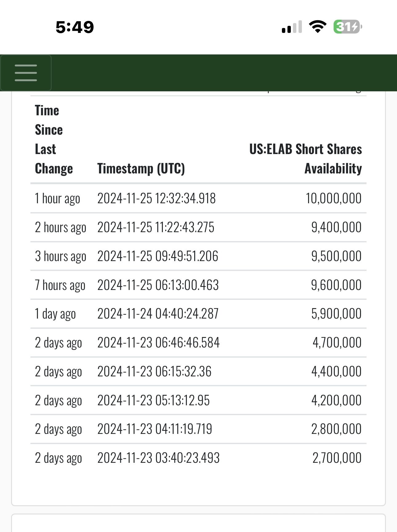The width and height of the screenshot is (397, 532).
Task: Select timestamp 2024-11-23 06:46:46.584
Action: (158, 343)
